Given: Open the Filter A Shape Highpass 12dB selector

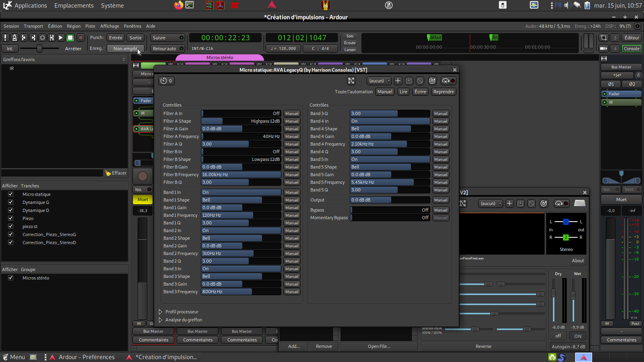Looking at the screenshot, I should click(241, 121).
